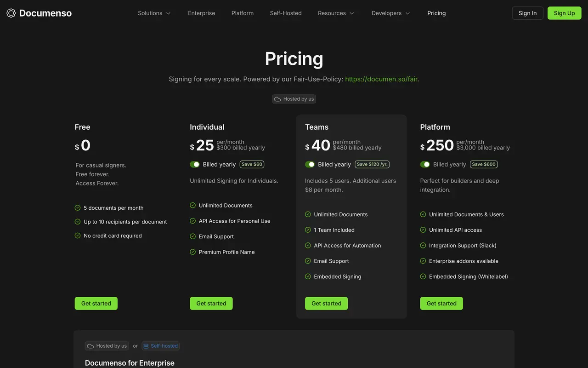Screen dimensions: 588x368
Task: Click the Platform plan title
Action: pos(435,127)
